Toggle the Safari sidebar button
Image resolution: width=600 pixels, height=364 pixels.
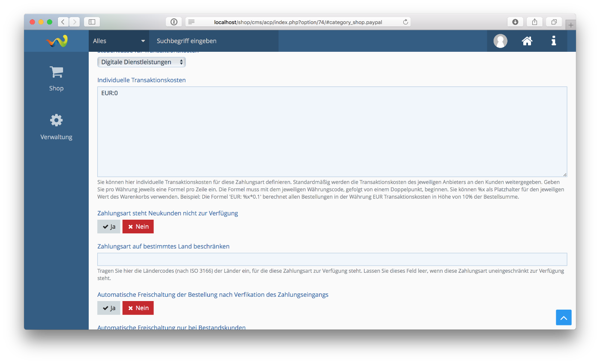92,22
